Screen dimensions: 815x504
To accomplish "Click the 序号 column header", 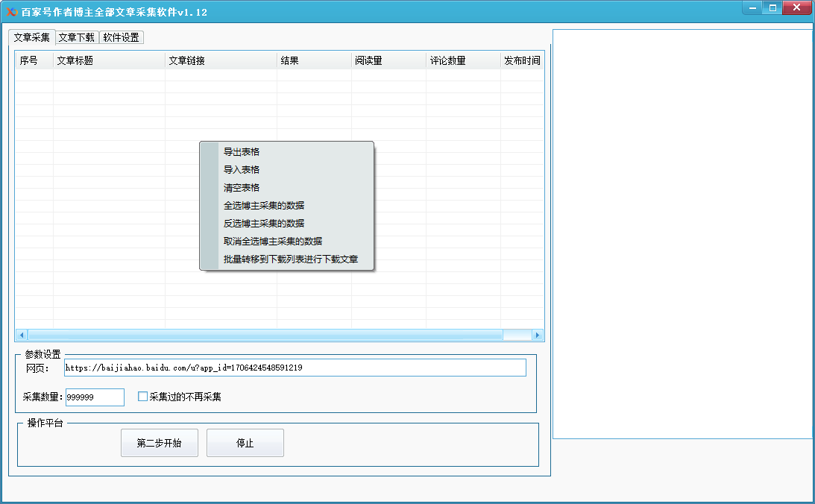I will click(x=34, y=60).
